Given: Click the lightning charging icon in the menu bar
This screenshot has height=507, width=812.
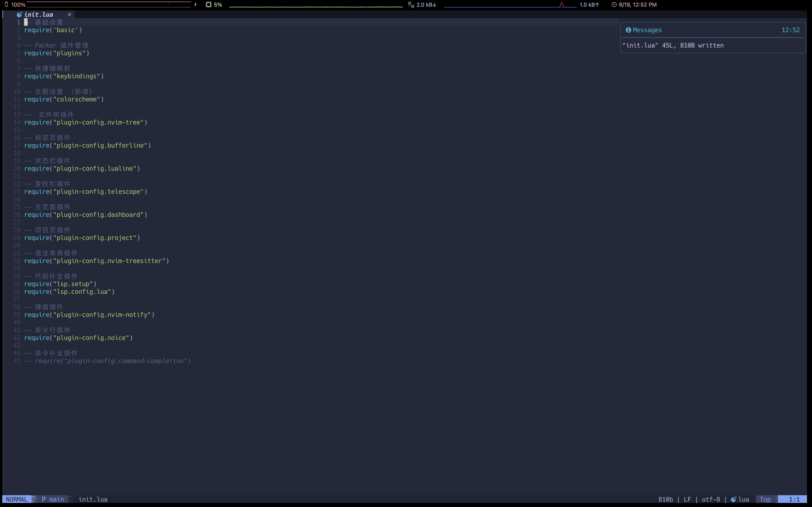Looking at the screenshot, I should pyautogui.click(x=195, y=4).
